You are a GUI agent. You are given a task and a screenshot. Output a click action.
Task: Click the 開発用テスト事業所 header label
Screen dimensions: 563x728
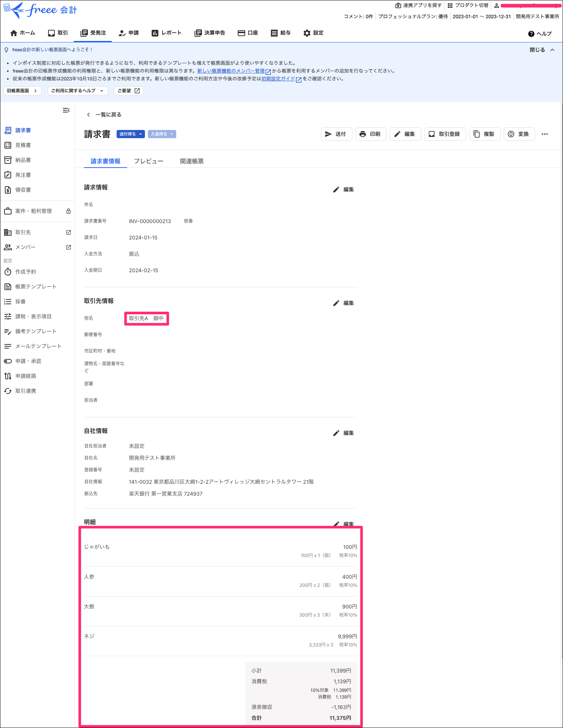pyautogui.click(x=537, y=16)
